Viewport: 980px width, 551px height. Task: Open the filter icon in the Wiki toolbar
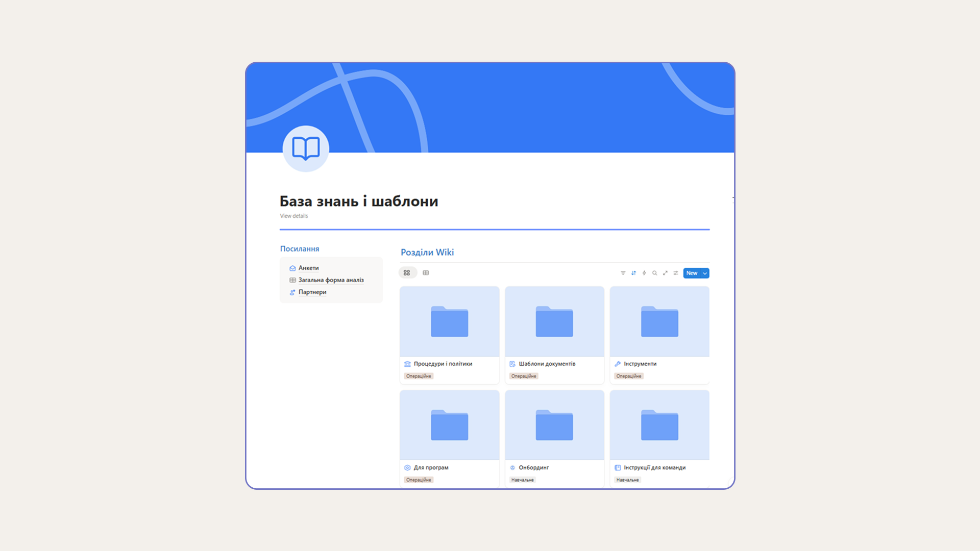click(x=623, y=273)
